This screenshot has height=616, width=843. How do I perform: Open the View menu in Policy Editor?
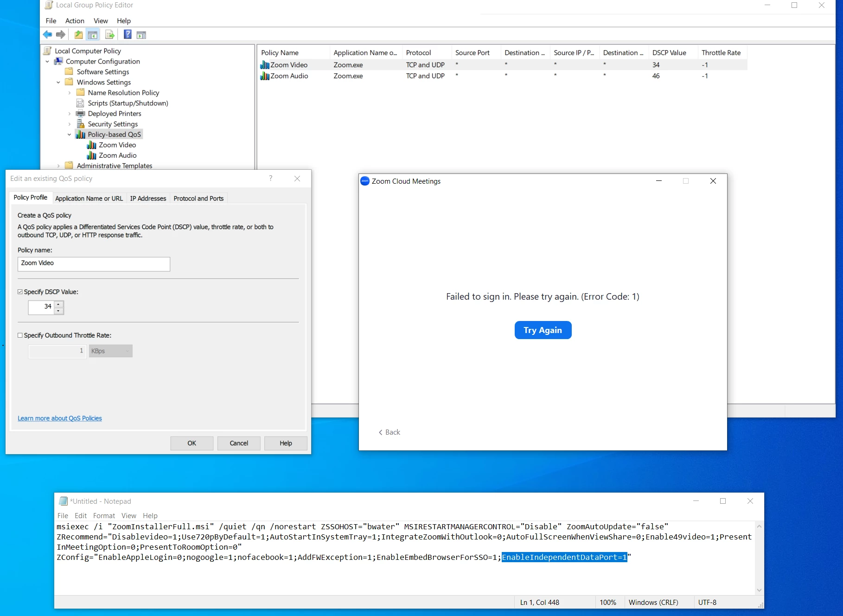pyautogui.click(x=101, y=21)
